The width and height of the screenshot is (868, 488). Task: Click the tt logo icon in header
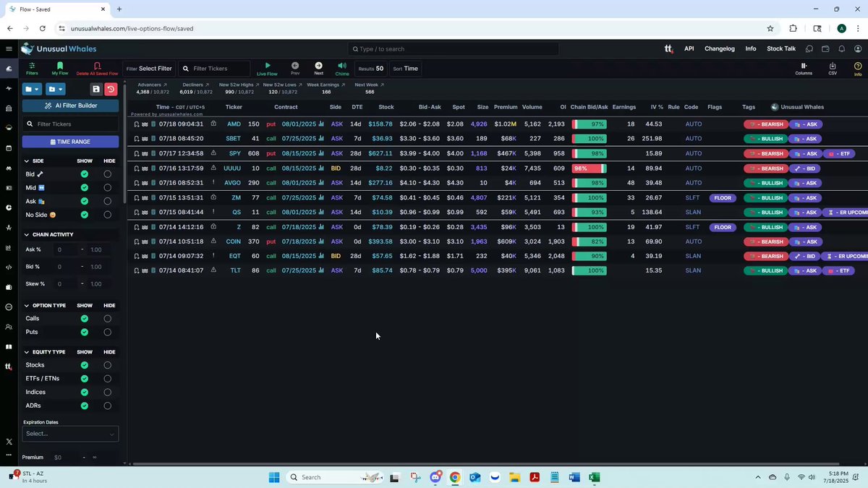coord(668,48)
